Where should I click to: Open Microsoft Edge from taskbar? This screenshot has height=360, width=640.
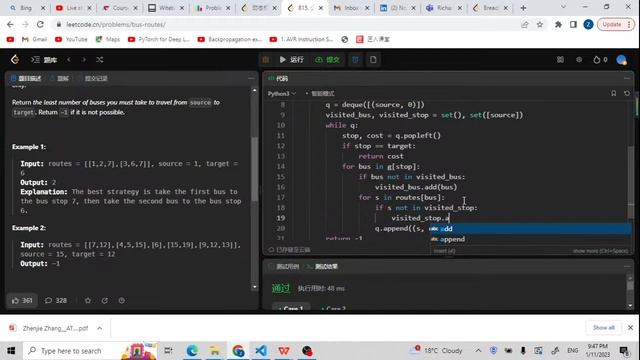coord(191,351)
